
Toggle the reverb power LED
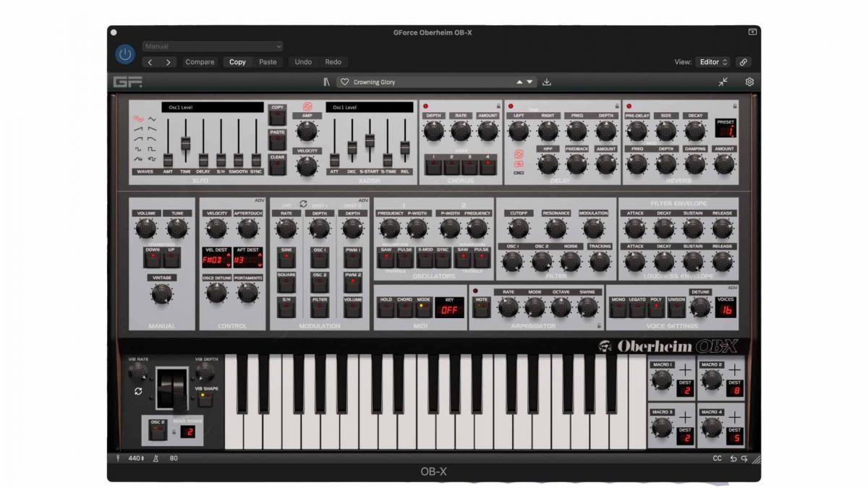(x=629, y=106)
